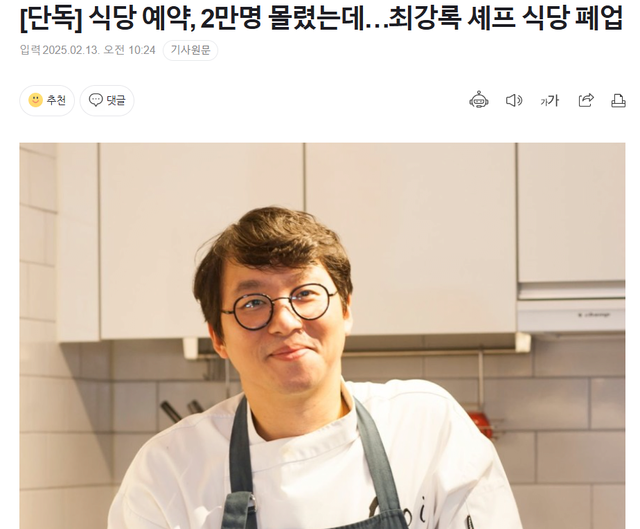Click the 입력 label before the date
Screen dimensions: 640x529
(30, 50)
